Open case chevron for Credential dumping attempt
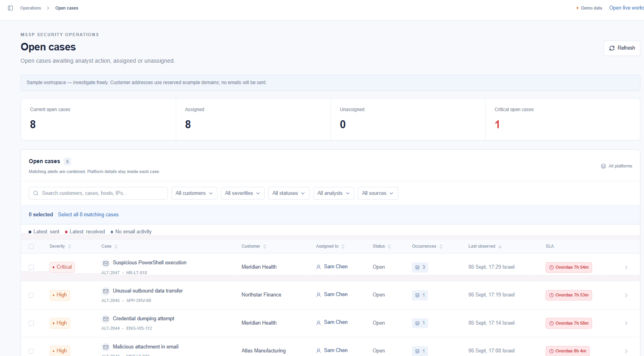This screenshot has height=356, width=644. point(626,323)
